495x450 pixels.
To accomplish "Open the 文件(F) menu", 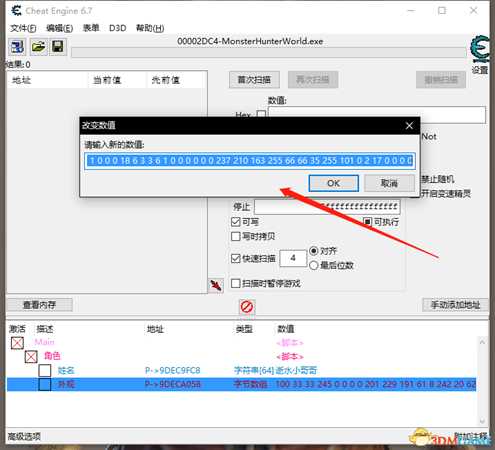I will pyautogui.click(x=23, y=28).
